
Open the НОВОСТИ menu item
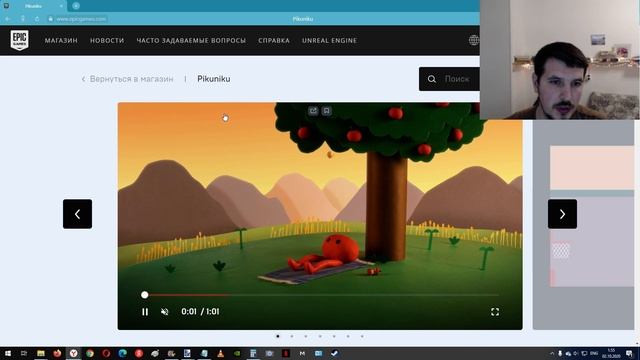[107, 40]
